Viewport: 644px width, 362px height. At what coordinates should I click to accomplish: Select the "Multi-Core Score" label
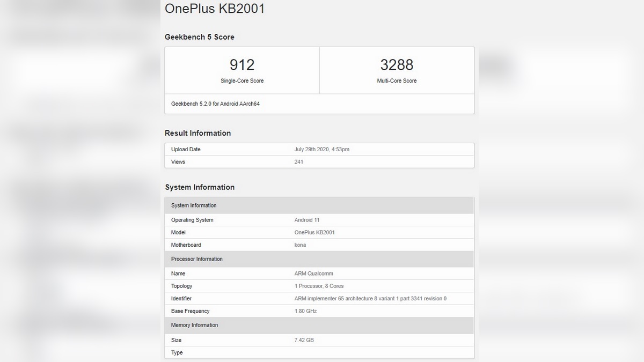(397, 81)
